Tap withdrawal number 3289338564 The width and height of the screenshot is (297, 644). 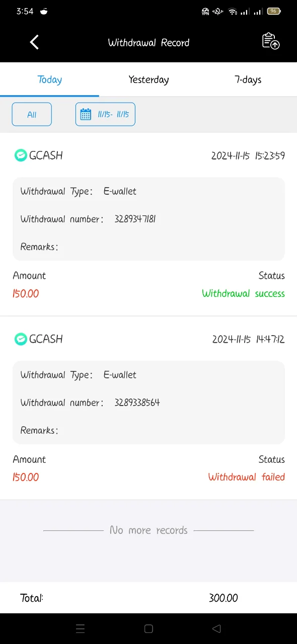tap(137, 403)
